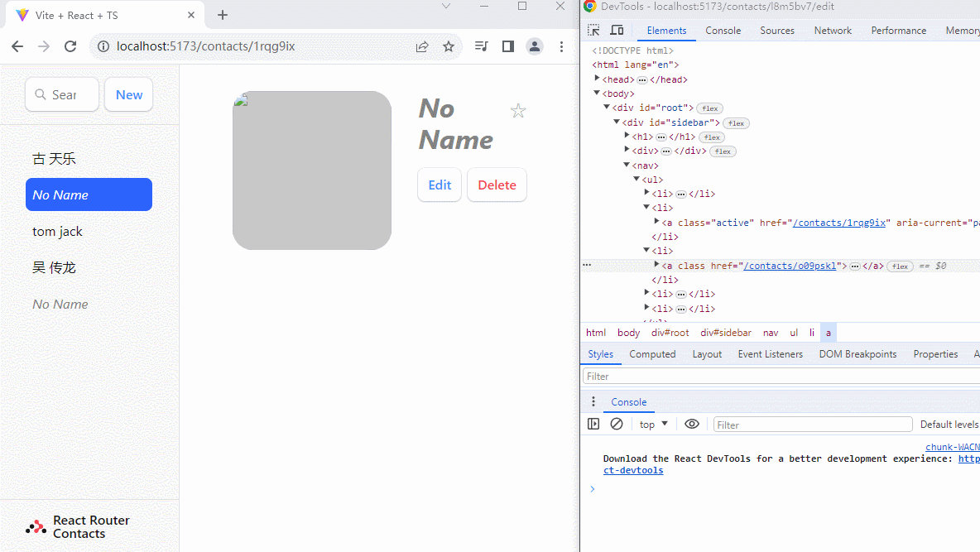
Task: Click the inspect element picker icon
Action: [x=593, y=31]
